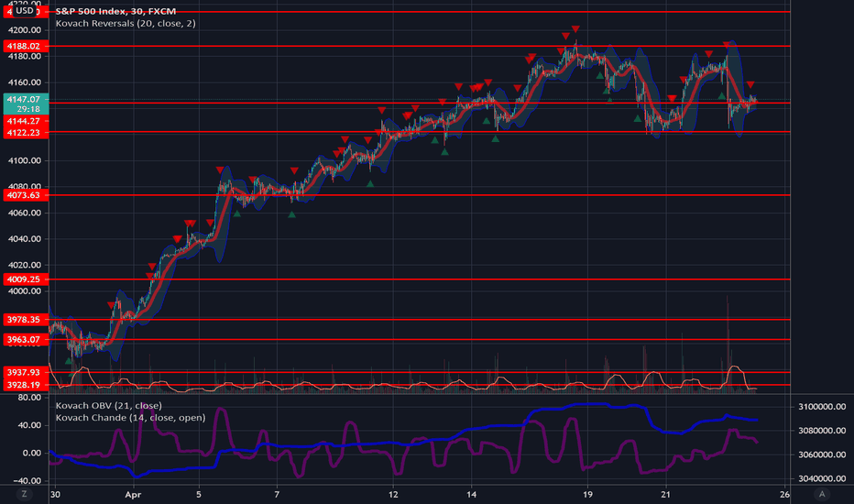Click the 3937.93 price line label
The height and width of the screenshot is (504, 854).
(x=25, y=372)
